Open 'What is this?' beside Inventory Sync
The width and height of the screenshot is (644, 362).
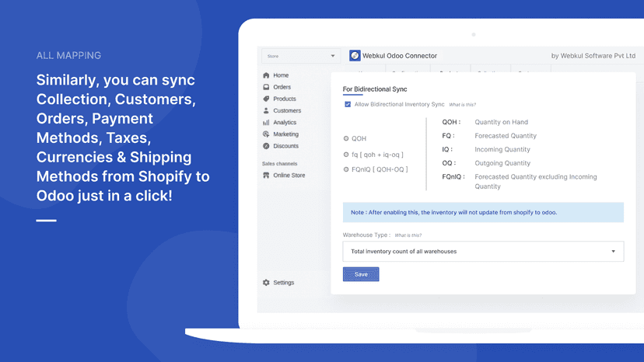463,105
